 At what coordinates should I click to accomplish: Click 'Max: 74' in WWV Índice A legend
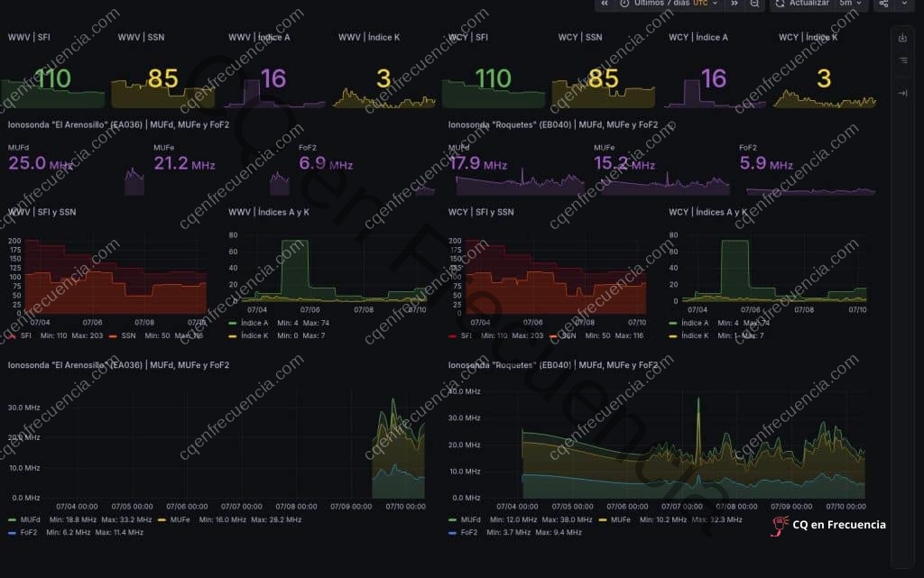pos(317,323)
